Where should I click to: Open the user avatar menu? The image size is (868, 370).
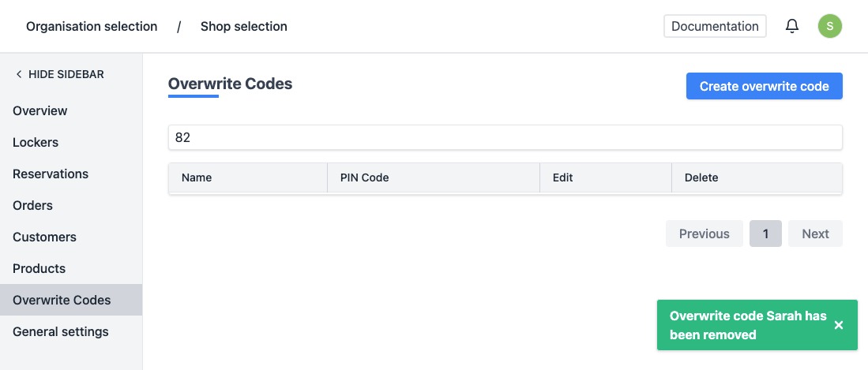[x=829, y=26]
